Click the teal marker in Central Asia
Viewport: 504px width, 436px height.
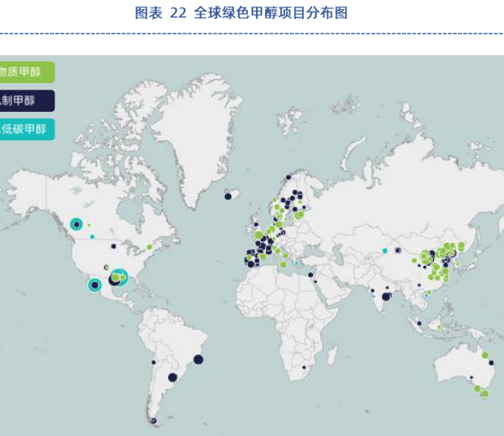(385, 250)
